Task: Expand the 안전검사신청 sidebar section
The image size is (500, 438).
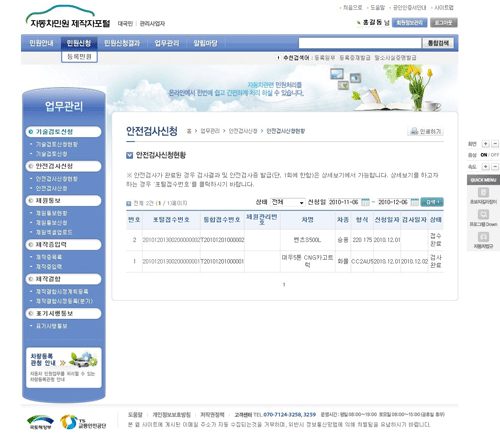Action: tap(63, 166)
